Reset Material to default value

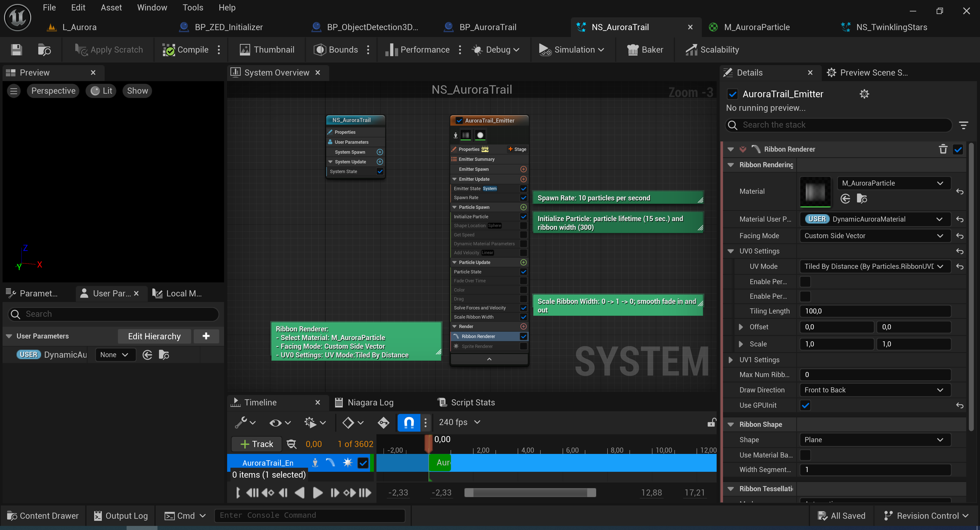(960, 192)
